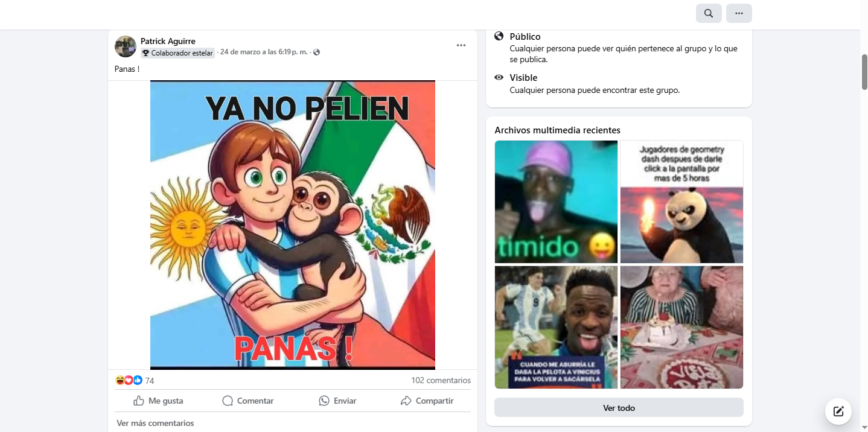Click the reaction emojis next to 74
Image resolution: width=868 pixels, height=432 pixels.
click(x=129, y=380)
